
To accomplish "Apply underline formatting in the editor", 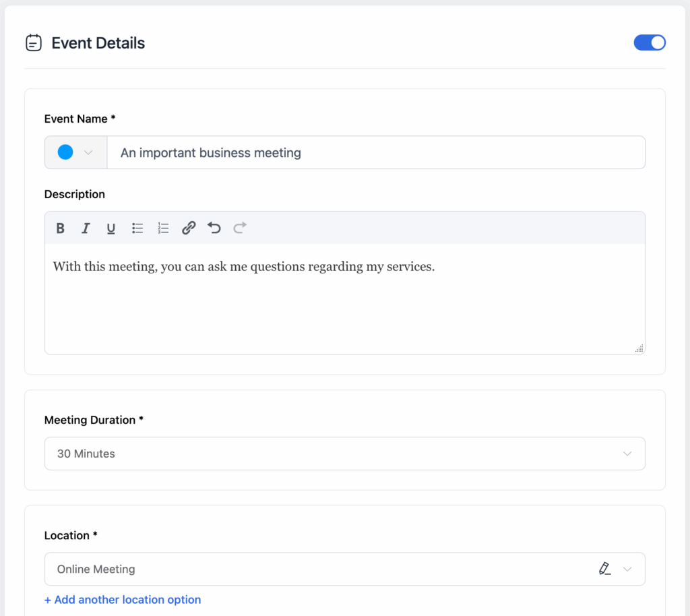I will tap(111, 228).
